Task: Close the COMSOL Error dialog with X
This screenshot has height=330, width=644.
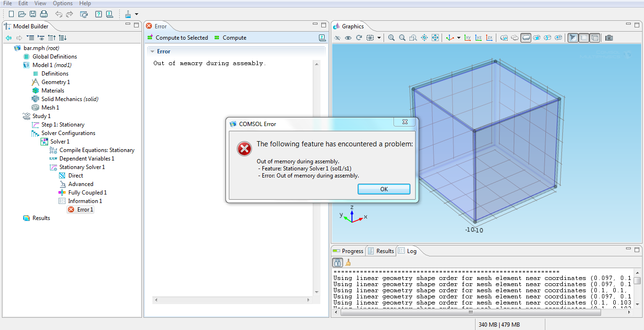Action: click(x=405, y=123)
